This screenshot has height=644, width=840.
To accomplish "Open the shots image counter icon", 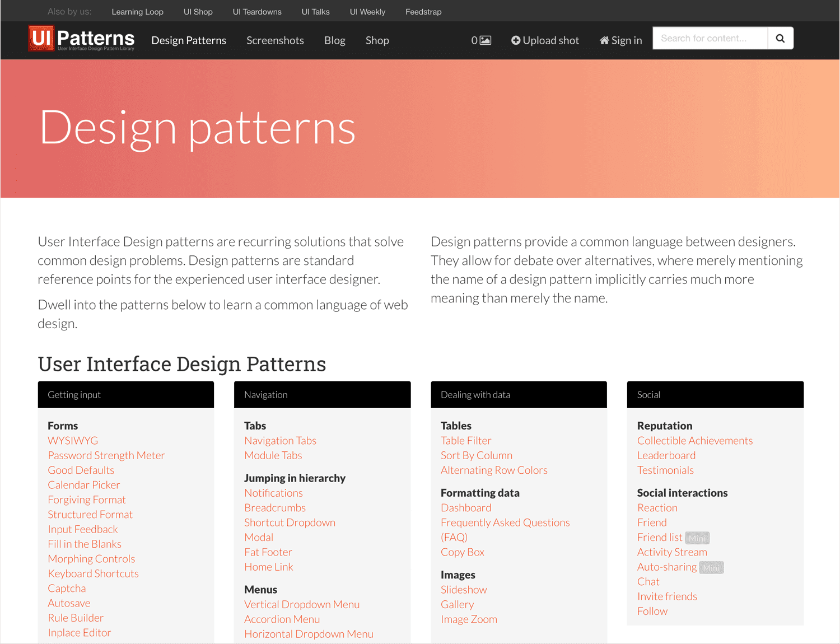I will pos(486,40).
